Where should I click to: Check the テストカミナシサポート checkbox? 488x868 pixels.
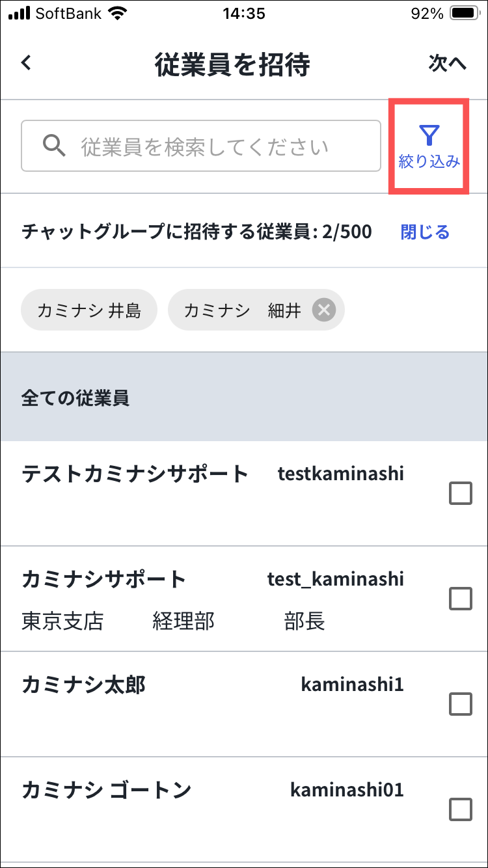point(461,494)
